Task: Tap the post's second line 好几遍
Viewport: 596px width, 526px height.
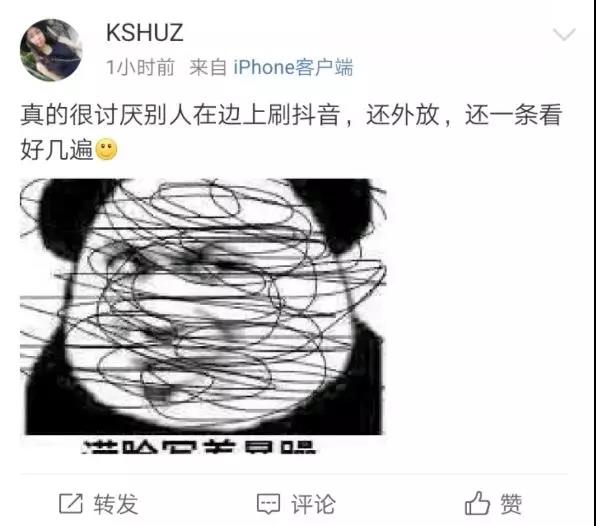Action: point(57,149)
